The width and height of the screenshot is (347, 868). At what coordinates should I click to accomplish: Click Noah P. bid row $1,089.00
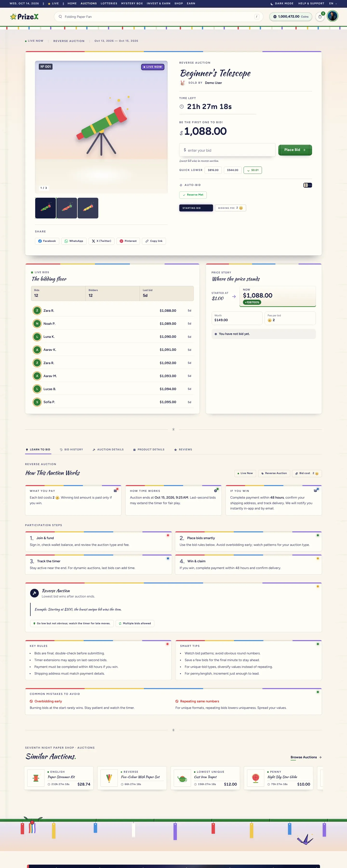[x=113, y=324]
